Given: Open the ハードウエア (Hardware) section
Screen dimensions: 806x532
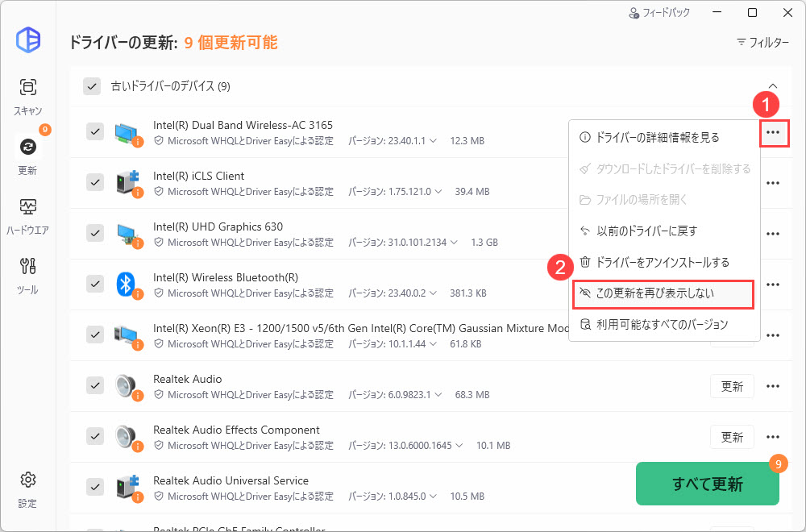Looking at the screenshot, I should tap(27, 216).
